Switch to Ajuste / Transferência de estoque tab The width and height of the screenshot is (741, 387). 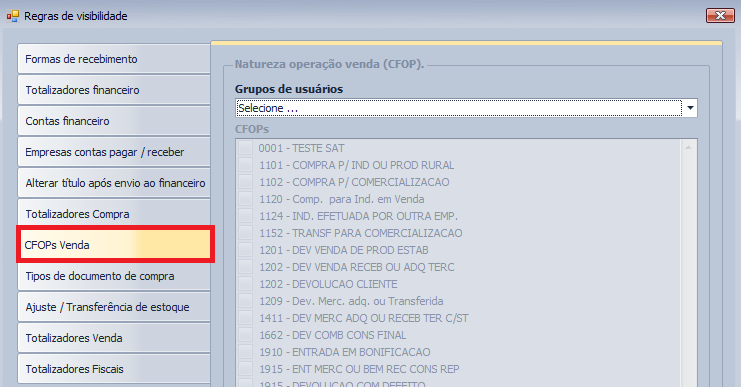[114, 307]
